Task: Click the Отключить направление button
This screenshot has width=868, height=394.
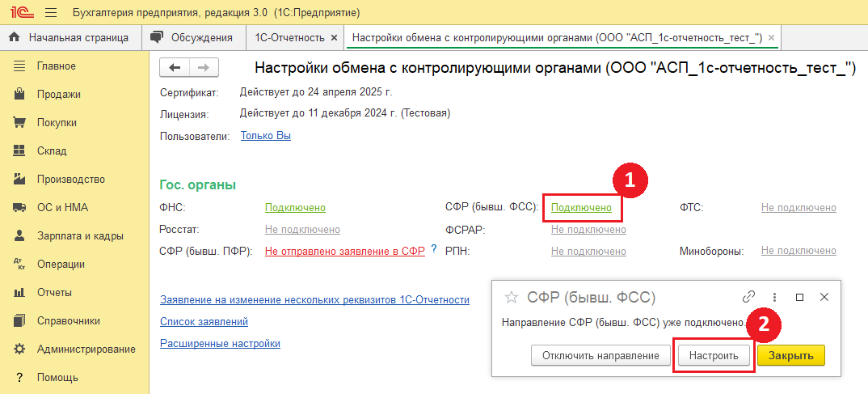Action: [x=600, y=356]
